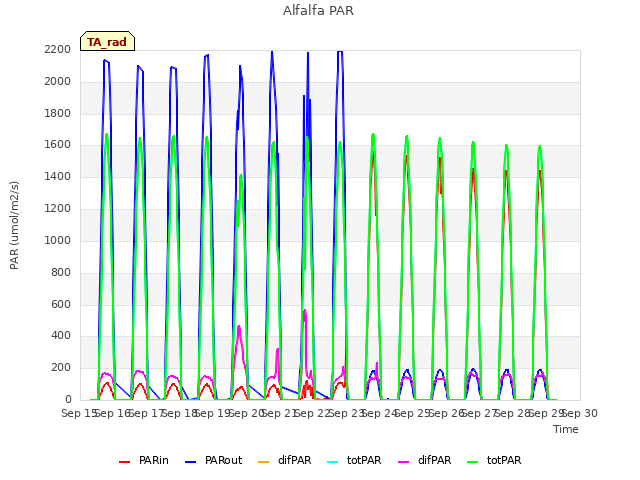Toggle the blue PARout legend entry

pos(213,460)
